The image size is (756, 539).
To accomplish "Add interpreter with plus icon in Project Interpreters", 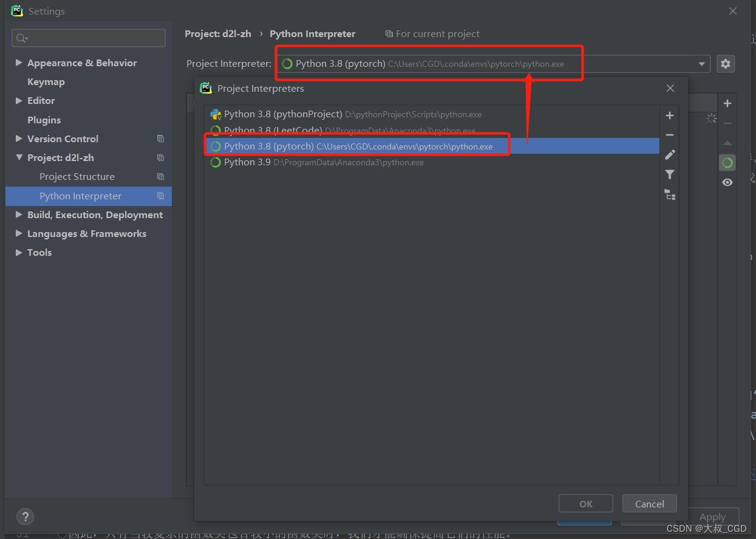I will tap(670, 115).
